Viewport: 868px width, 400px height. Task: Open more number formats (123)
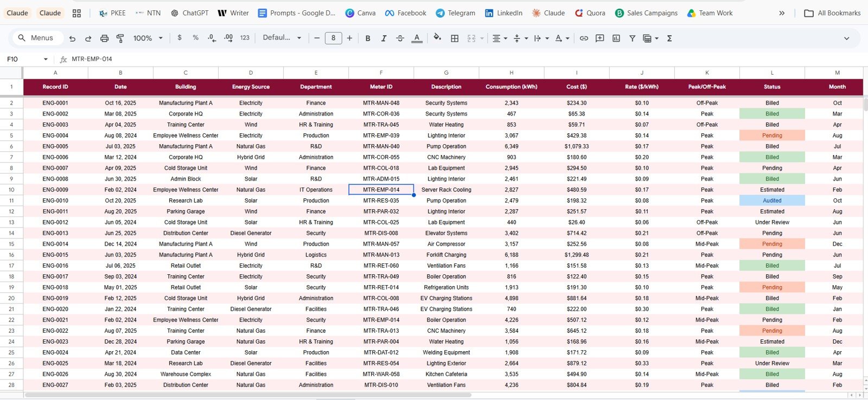tap(245, 38)
